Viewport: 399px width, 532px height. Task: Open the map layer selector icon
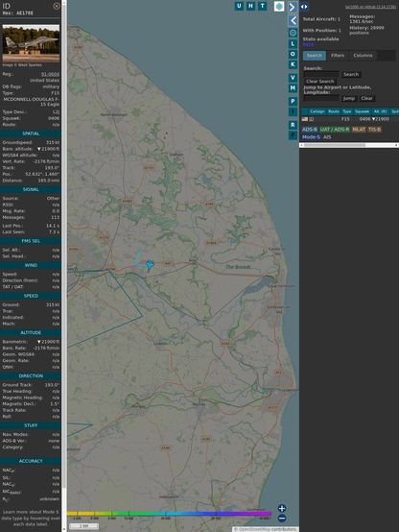coord(279,7)
